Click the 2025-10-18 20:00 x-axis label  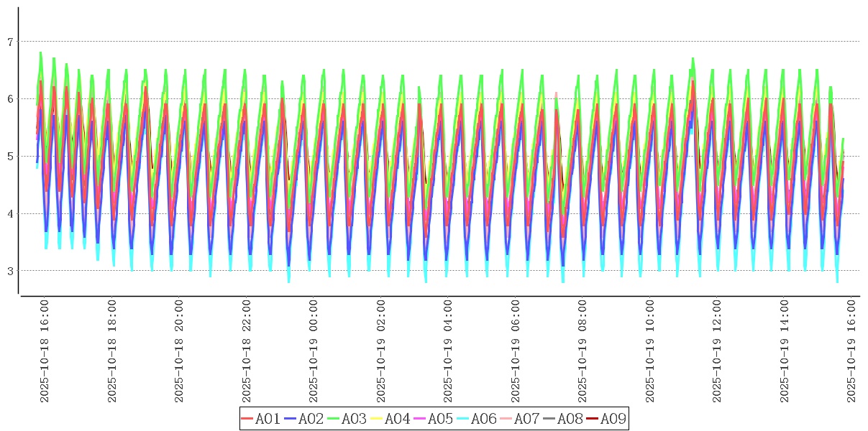pyautogui.click(x=179, y=351)
